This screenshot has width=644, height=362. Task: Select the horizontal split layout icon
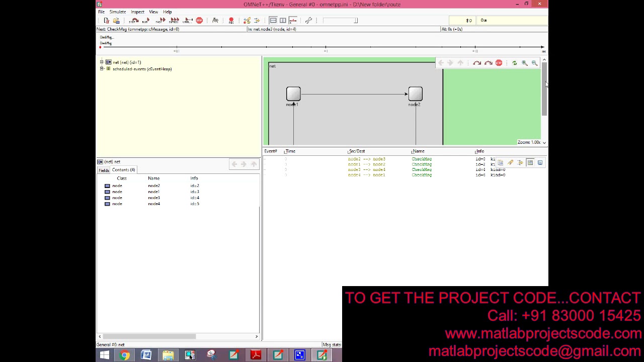(x=283, y=21)
